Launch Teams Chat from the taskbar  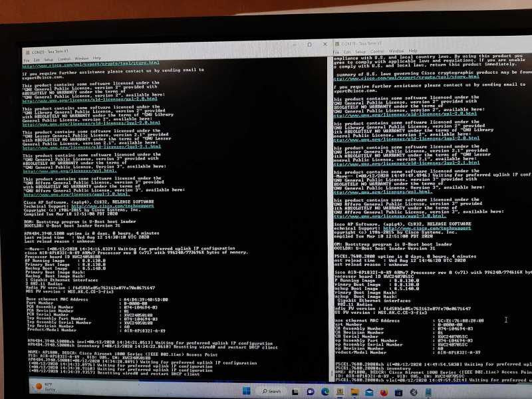tap(310, 392)
